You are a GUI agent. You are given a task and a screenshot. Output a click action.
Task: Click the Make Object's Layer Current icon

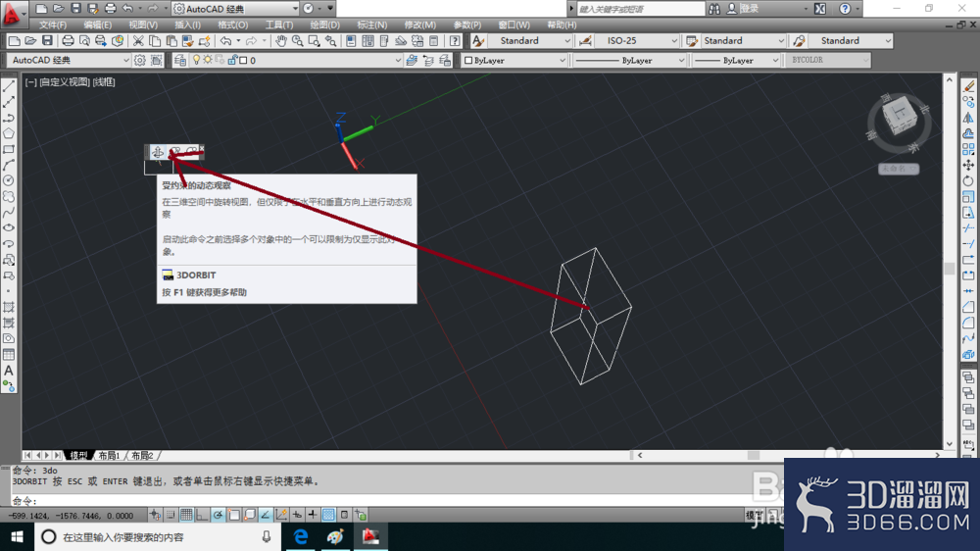click(x=412, y=60)
